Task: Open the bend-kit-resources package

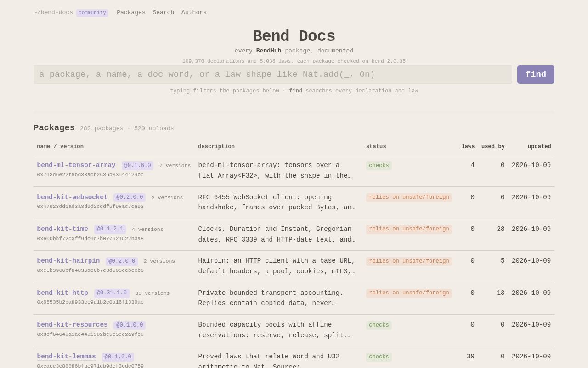Action: point(73,325)
